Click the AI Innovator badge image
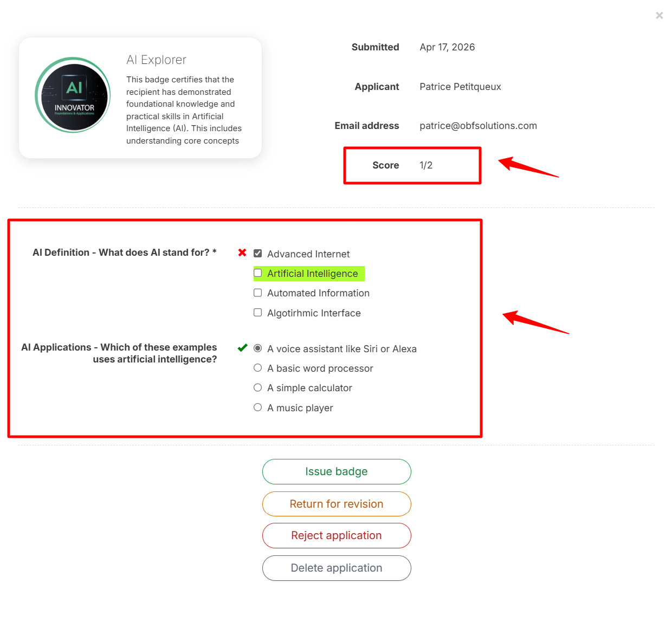The height and width of the screenshot is (622, 672). 73,95
